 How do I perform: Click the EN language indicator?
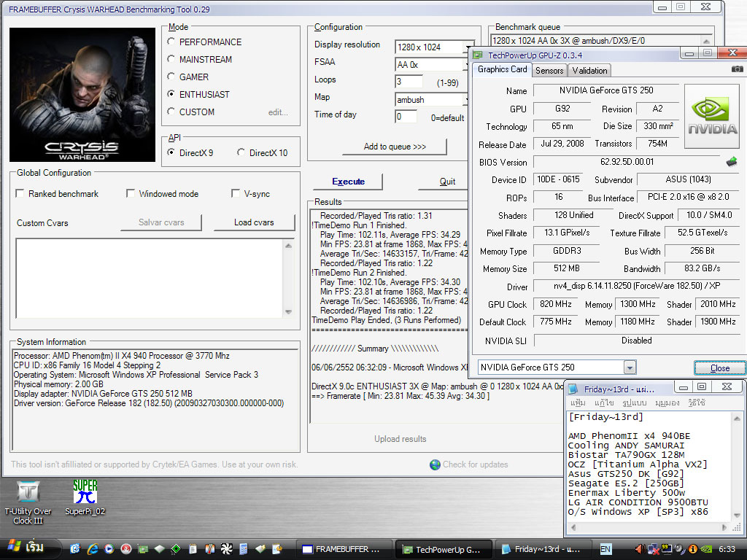click(x=605, y=549)
